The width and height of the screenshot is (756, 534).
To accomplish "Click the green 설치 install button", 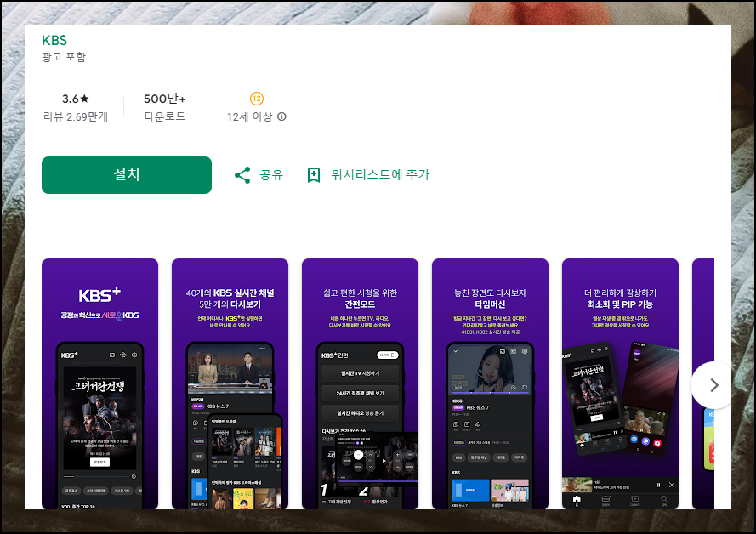I will (x=127, y=175).
